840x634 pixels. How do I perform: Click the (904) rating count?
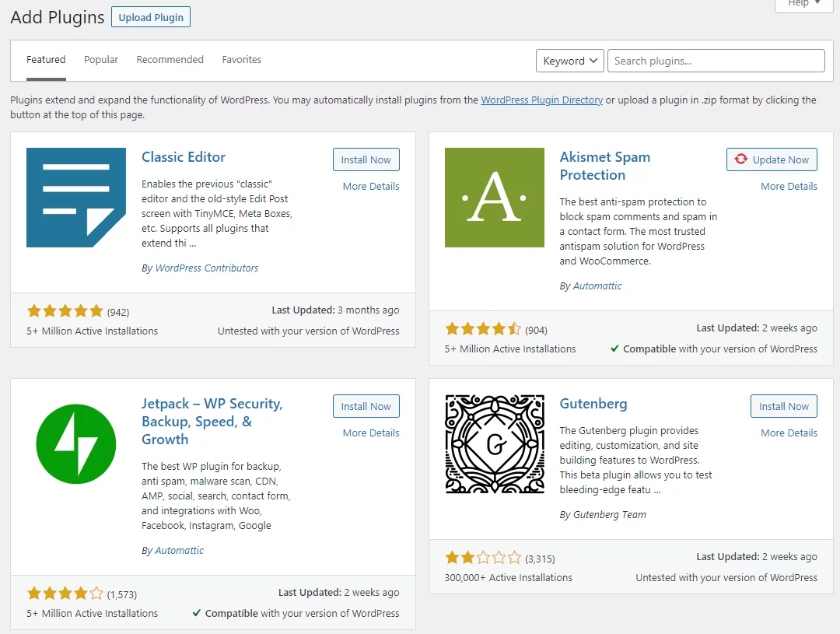coord(536,330)
